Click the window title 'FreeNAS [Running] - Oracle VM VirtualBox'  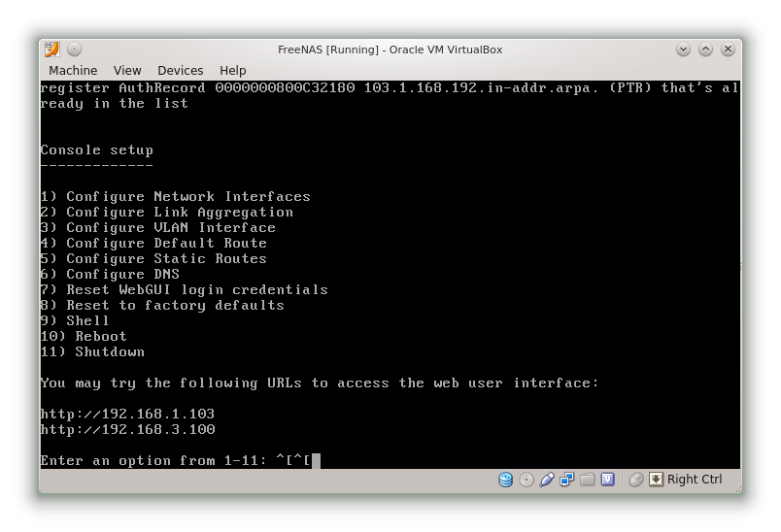(x=390, y=50)
